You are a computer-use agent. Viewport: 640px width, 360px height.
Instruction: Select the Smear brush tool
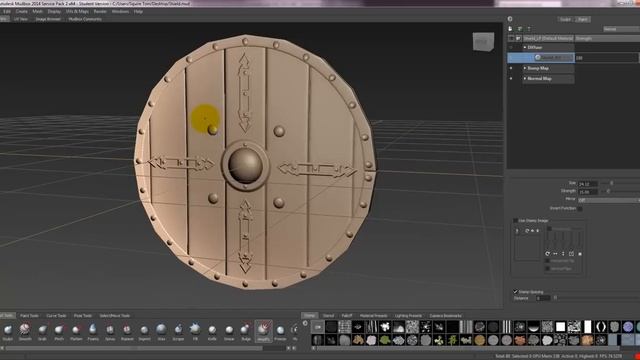(229, 330)
